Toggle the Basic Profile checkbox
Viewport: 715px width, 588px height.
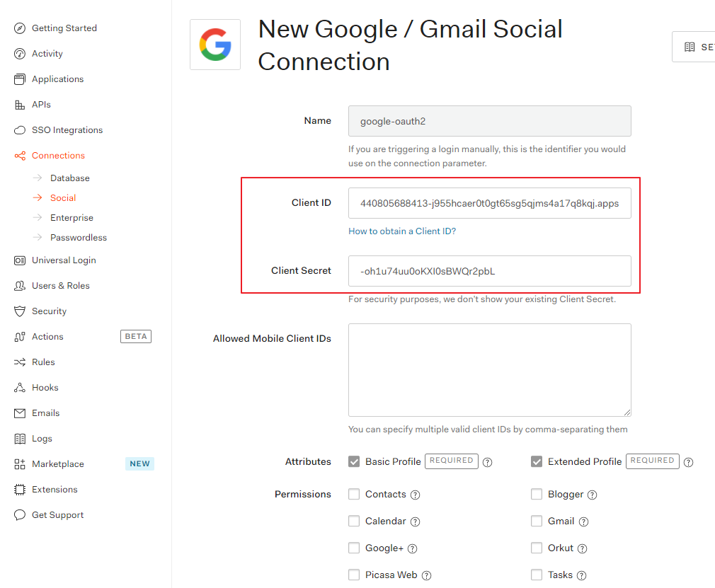tap(354, 462)
